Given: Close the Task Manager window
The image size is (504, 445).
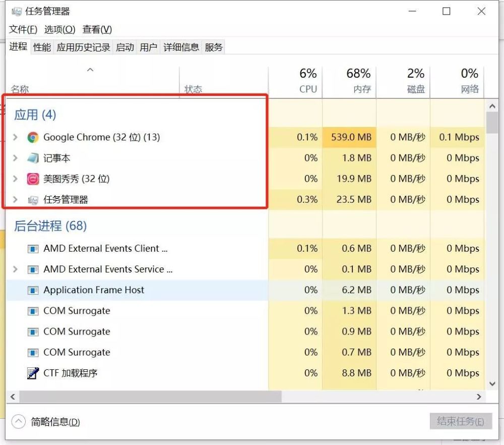Looking at the screenshot, I should pos(481,11).
